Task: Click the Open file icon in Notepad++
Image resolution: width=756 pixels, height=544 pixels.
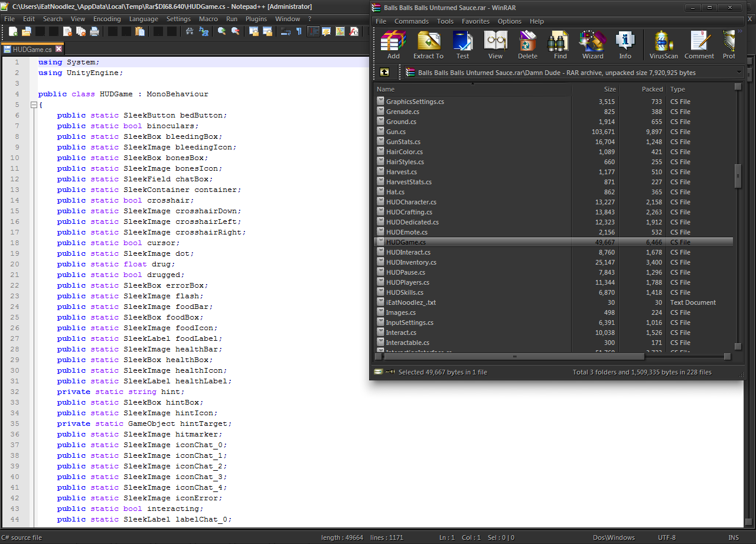Action: [x=26, y=31]
